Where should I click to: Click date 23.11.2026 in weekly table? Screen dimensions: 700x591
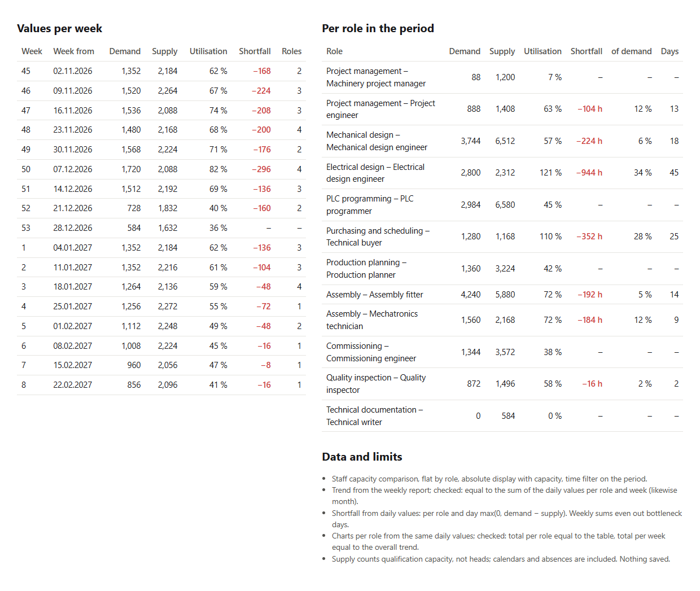click(x=73, y=130)
